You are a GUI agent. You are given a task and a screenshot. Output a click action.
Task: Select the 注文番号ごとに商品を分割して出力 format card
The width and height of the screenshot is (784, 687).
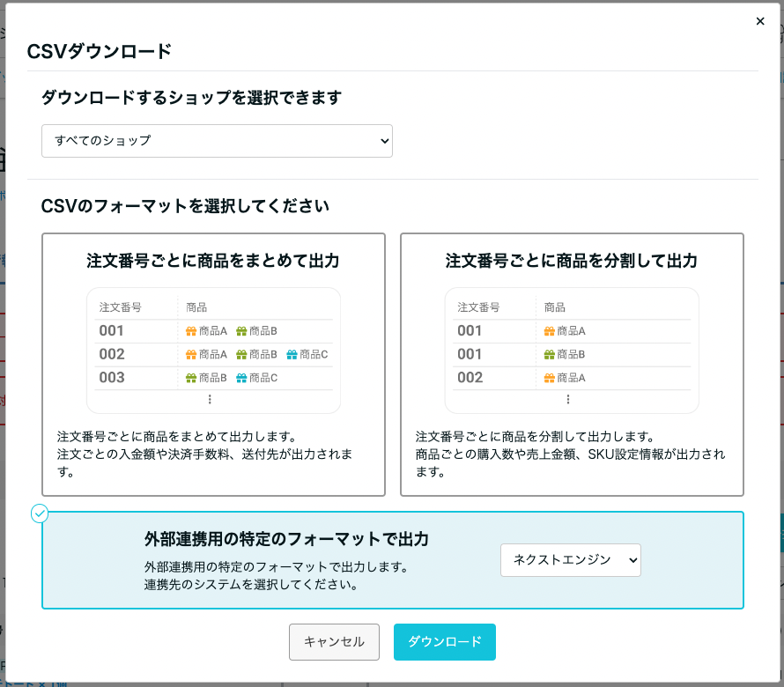click(x=572, y=365)
